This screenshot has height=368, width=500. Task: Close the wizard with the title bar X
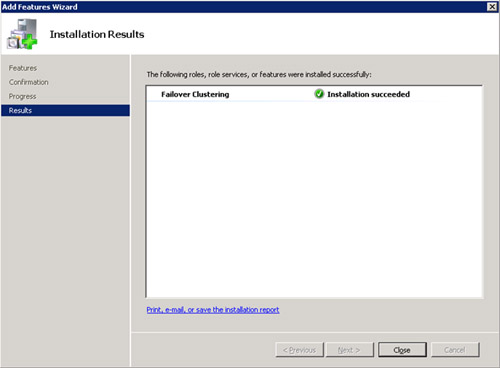pos(492,7)
